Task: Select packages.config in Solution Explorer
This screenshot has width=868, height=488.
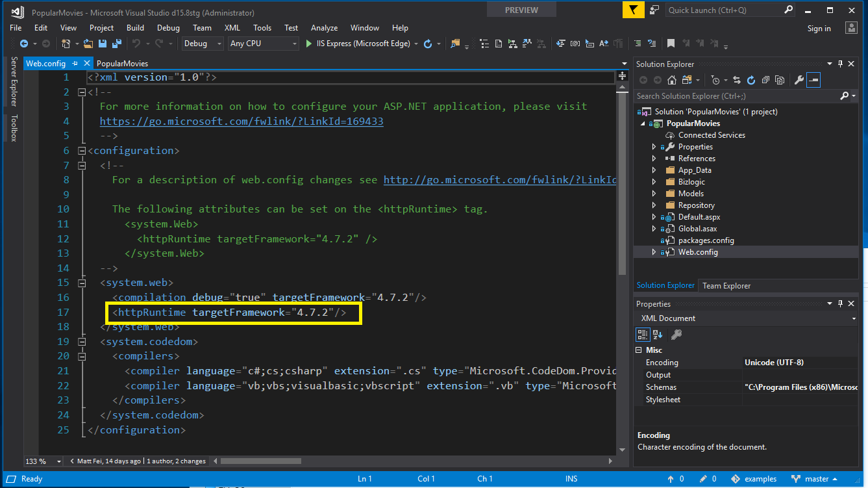Action: pos(706,240)
